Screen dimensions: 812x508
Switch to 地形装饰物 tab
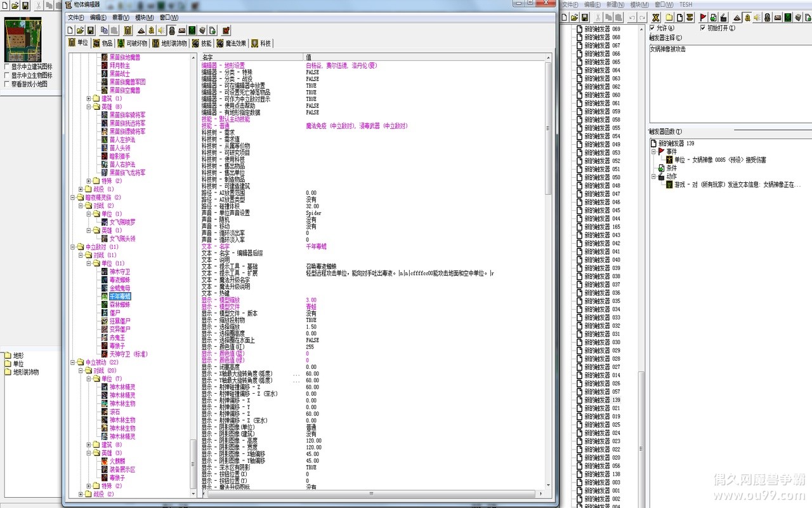(169, 43)
